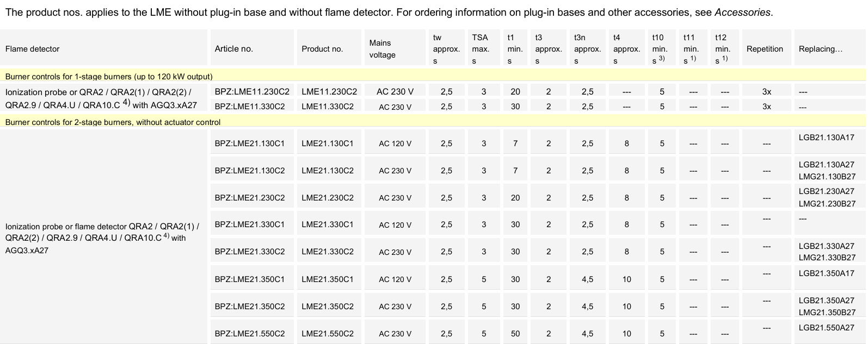Screen dimensions: 868x344
Task: Click the Product no. column header
Action: point(322,49)
